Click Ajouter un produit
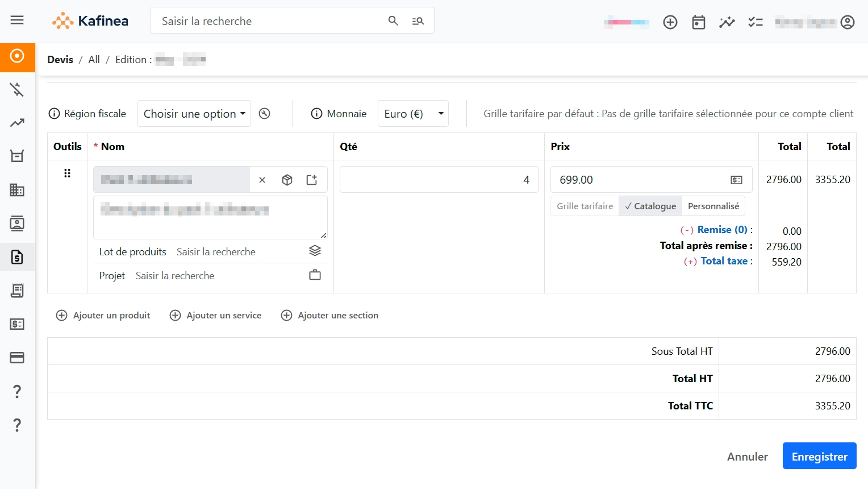Image resolution: width=868 pixels, height=489 pixels. (x=103, y=316)
